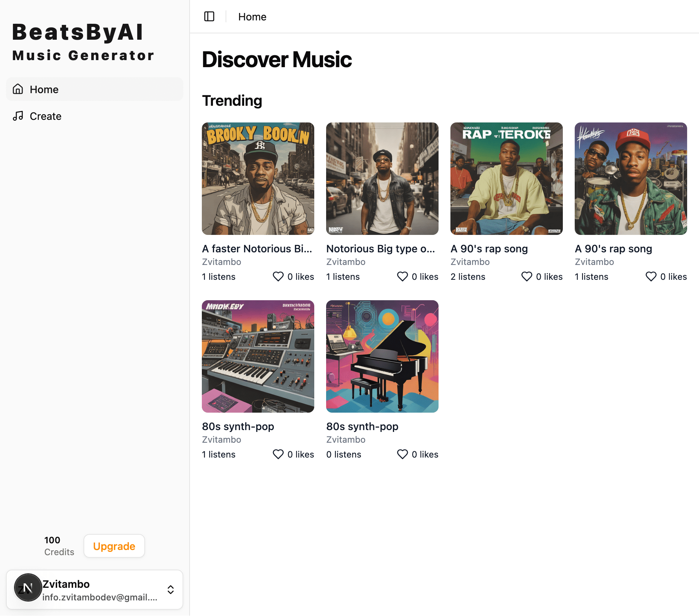Screen dimensions: 699x616
Task: Toggle the sidebar panel icon
Action: tap(209, 17)
